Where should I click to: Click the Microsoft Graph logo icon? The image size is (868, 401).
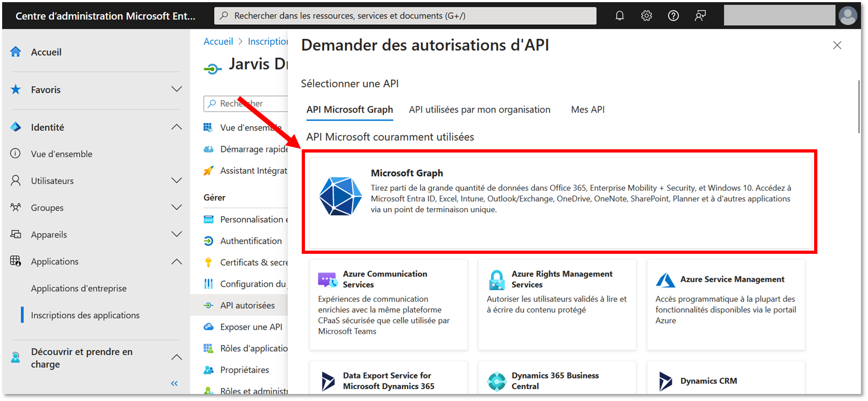340,196
